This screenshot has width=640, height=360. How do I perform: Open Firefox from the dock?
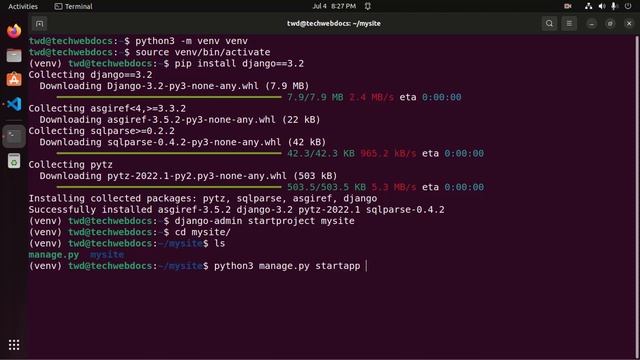click(x=14, y=31)
